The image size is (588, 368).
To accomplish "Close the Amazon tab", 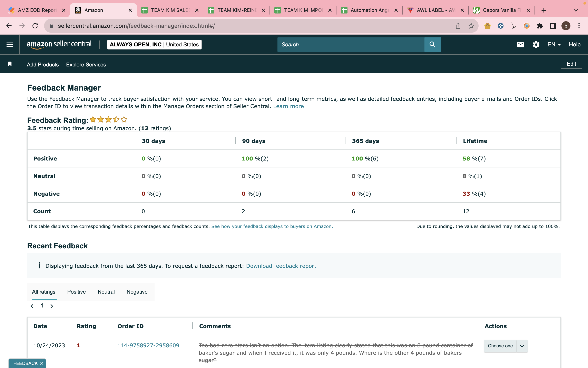I will click(x=130, y=10).
